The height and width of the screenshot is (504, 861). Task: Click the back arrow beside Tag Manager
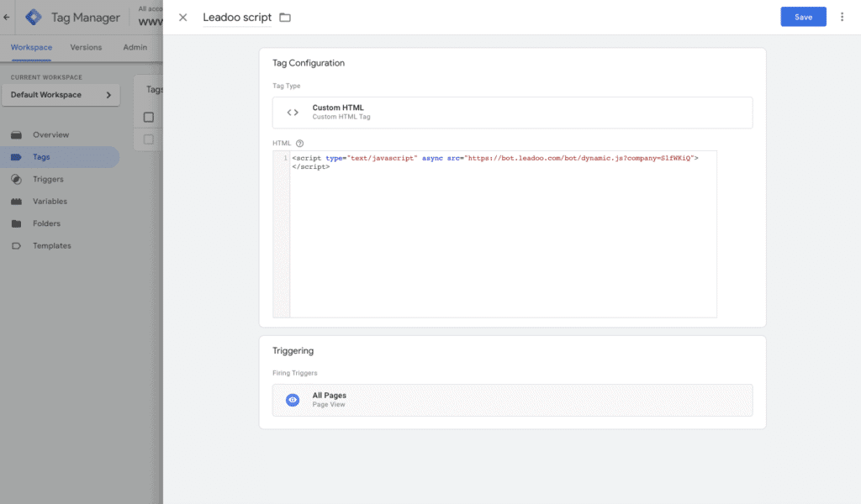[x=7, y=17]
